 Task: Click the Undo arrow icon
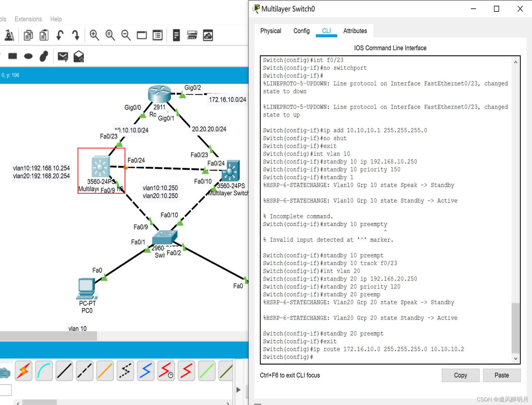60,36
